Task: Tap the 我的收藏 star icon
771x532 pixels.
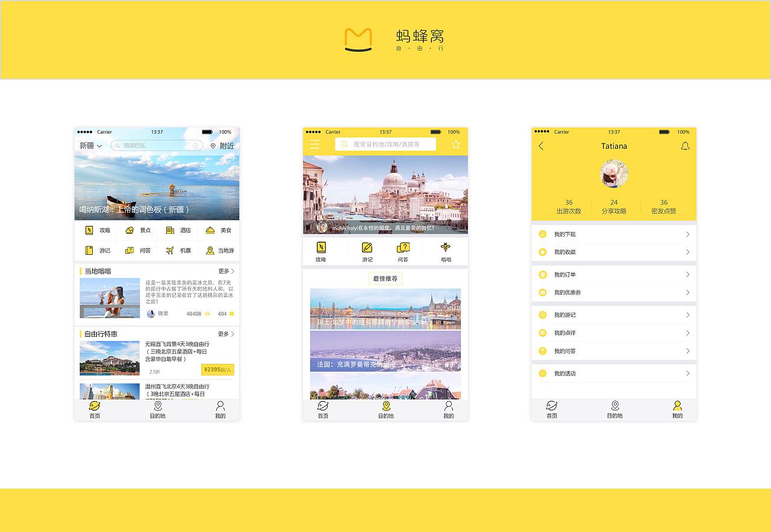Action: click(543, 252)
